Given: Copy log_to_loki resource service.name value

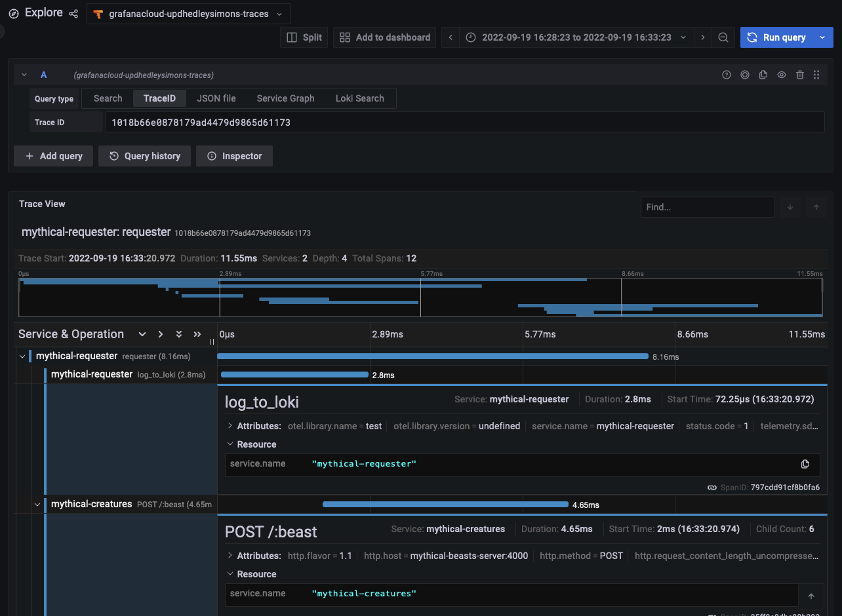Looking at the screenshot, I should [x=805, y=464].
